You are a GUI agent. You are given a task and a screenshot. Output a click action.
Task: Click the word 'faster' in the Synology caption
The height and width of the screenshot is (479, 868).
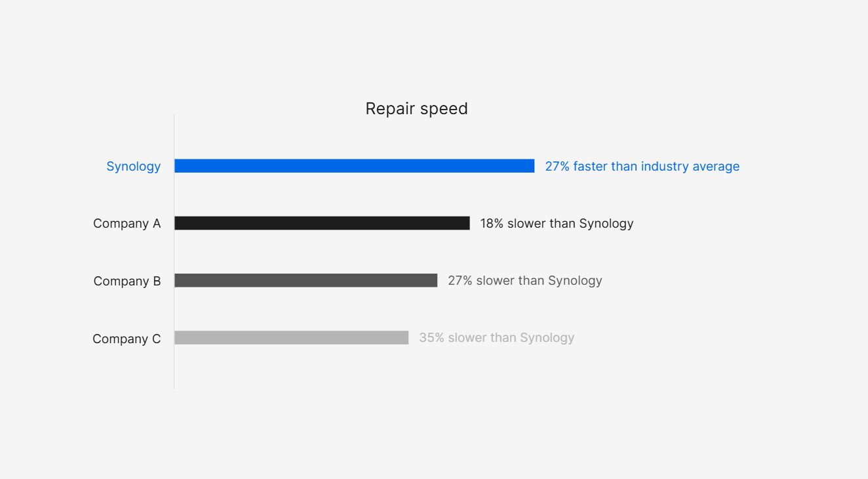(x=591, y=167)
